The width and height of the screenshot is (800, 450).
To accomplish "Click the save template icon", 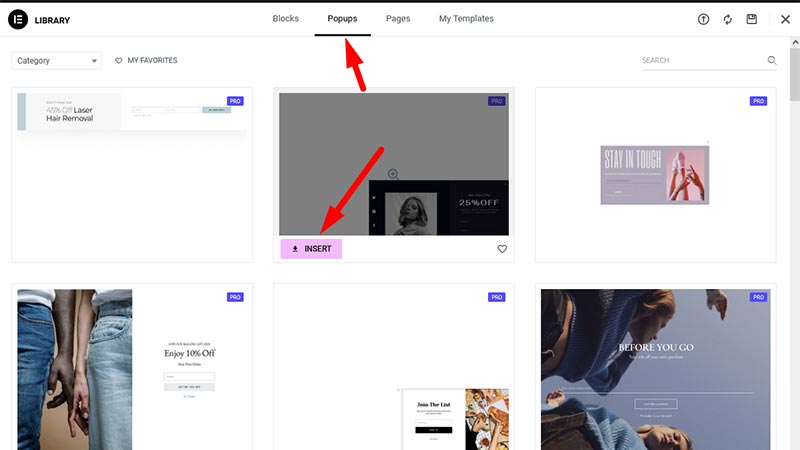I will [752, 19].
